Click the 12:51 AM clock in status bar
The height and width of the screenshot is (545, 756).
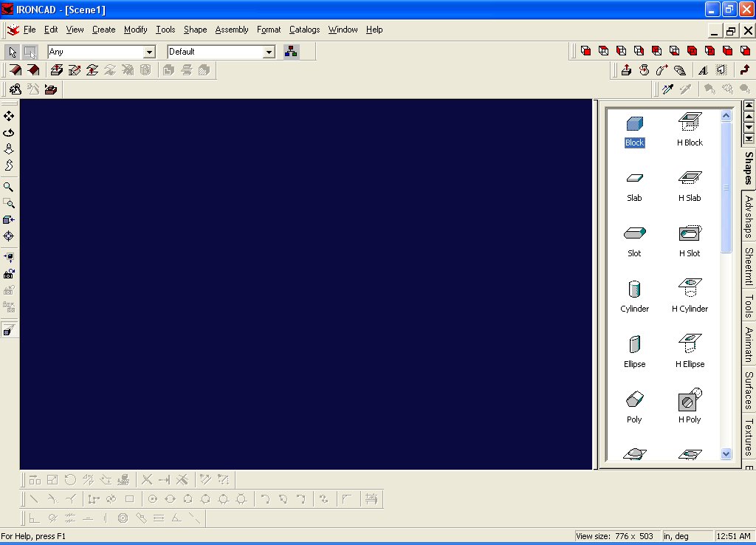733,536
